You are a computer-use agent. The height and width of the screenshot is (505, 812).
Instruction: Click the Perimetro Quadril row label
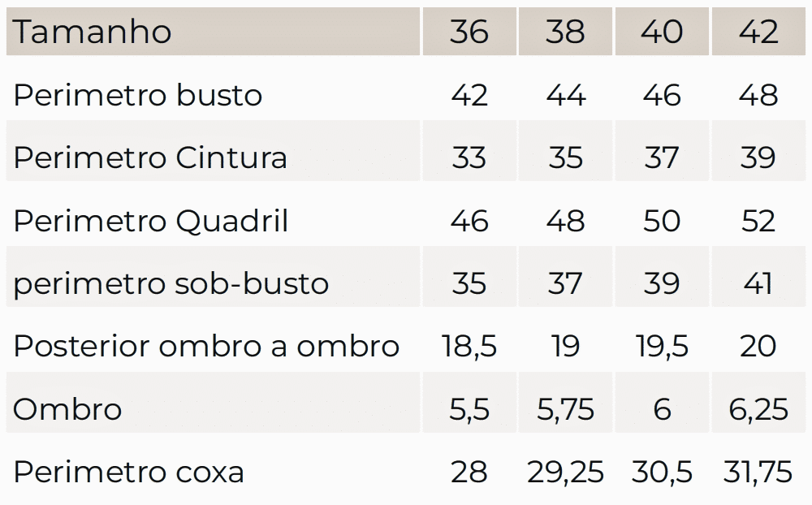(151, 221)
